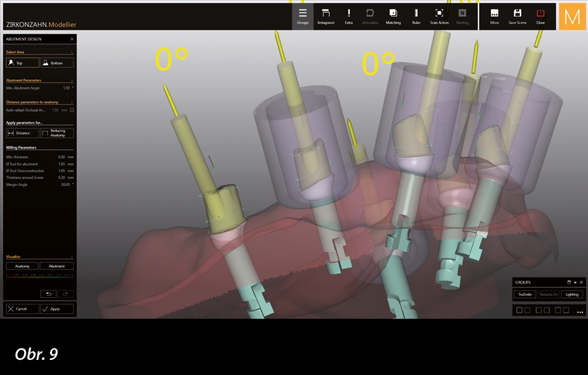The height and width of the screenshot is (375, 588).
Task: Enable Auto-adapt Occlusal checkbox
Action: coord(72,110)
